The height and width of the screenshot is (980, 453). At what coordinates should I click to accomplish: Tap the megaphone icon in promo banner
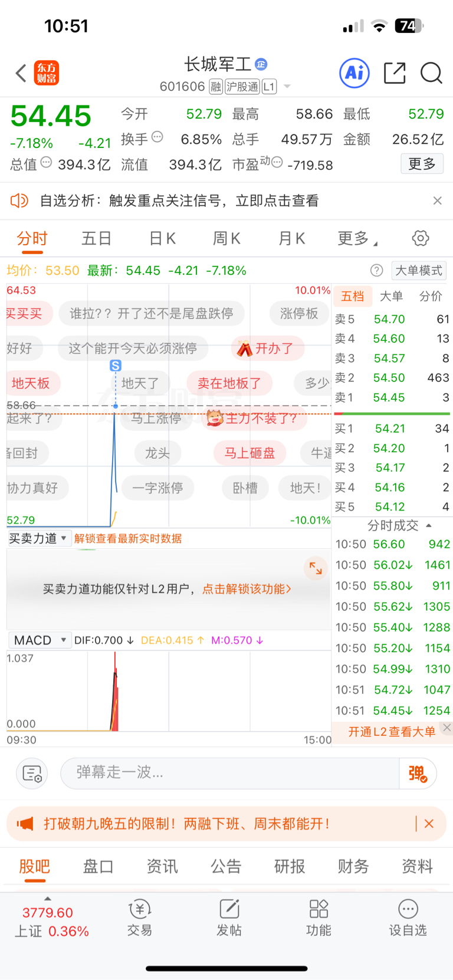tap(25, 824)
